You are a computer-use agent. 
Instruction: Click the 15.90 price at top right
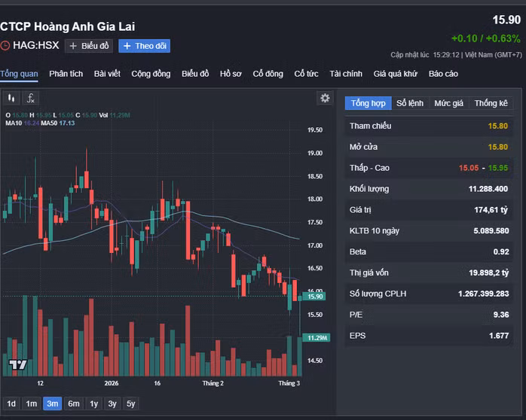click(506, 20)
